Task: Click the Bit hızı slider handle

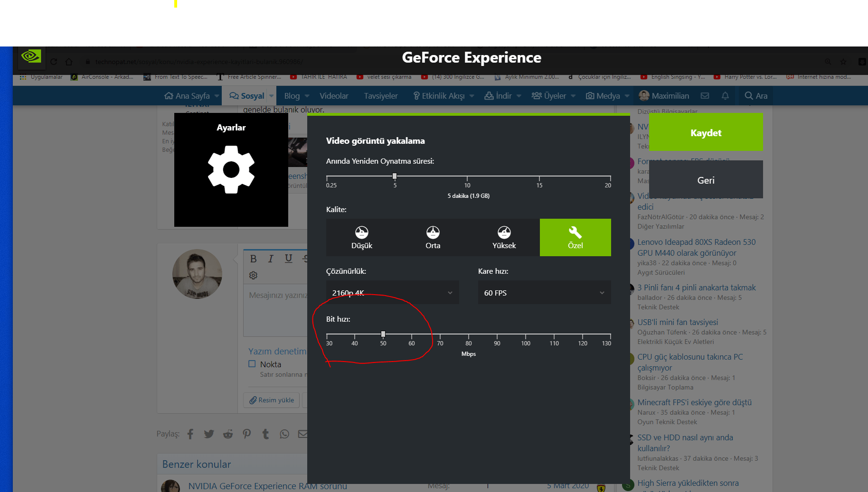Action: 383,334
